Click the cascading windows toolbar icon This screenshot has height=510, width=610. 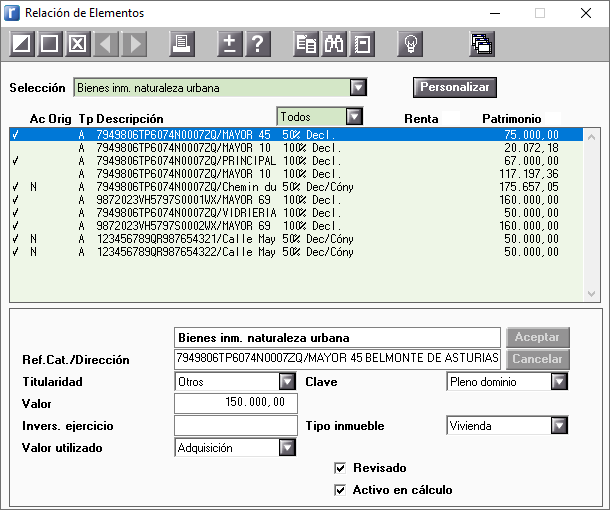(x=482, y=44)
